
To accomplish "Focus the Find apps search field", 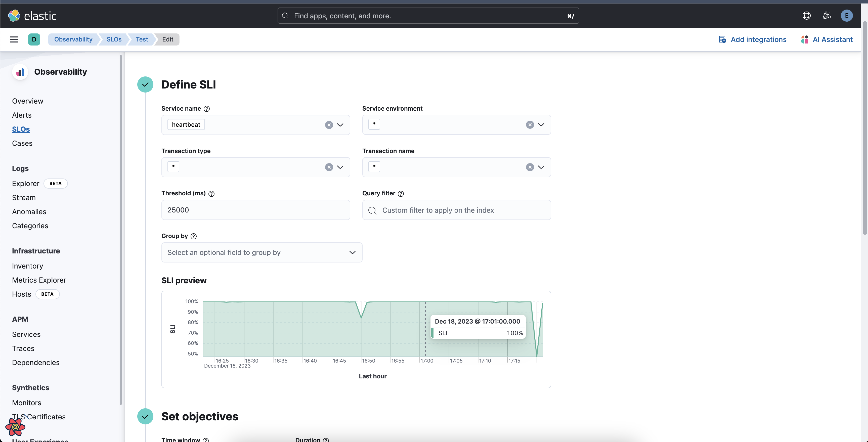I will (x=428, y=16).
